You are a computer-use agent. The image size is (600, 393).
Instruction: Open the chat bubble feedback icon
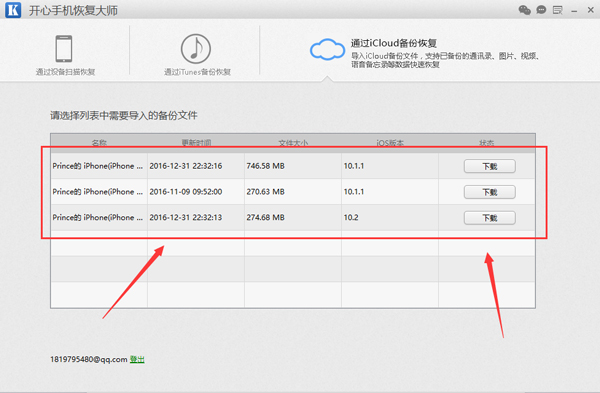coord(541,10)
